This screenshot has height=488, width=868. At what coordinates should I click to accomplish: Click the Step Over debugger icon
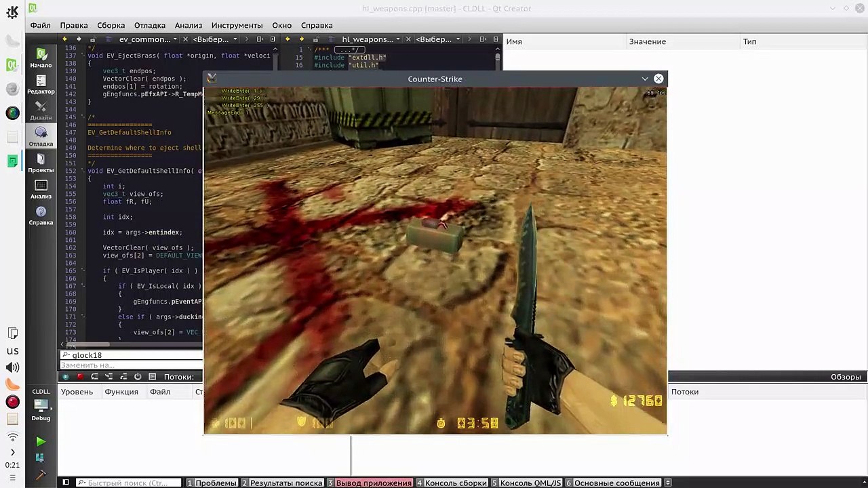tap(95, 377)
